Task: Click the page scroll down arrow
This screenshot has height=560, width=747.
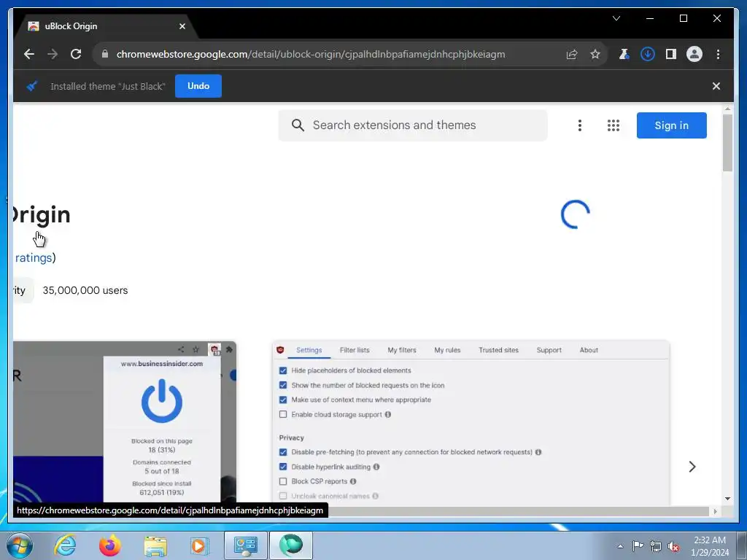Action: [727, 499]
